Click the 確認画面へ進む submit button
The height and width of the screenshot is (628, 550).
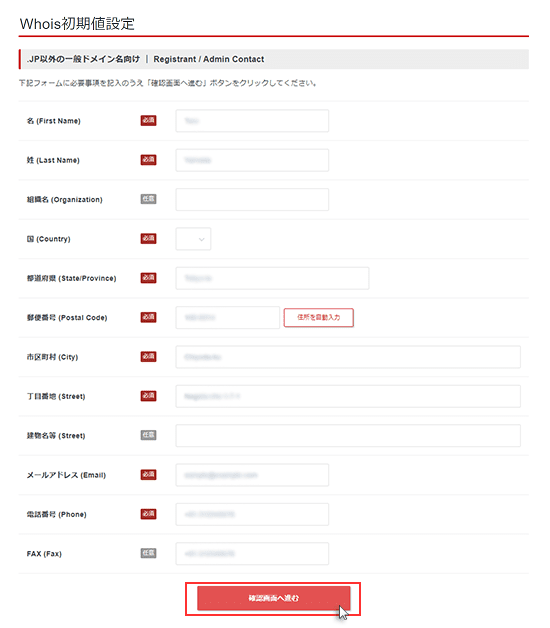tap(274, 598)
